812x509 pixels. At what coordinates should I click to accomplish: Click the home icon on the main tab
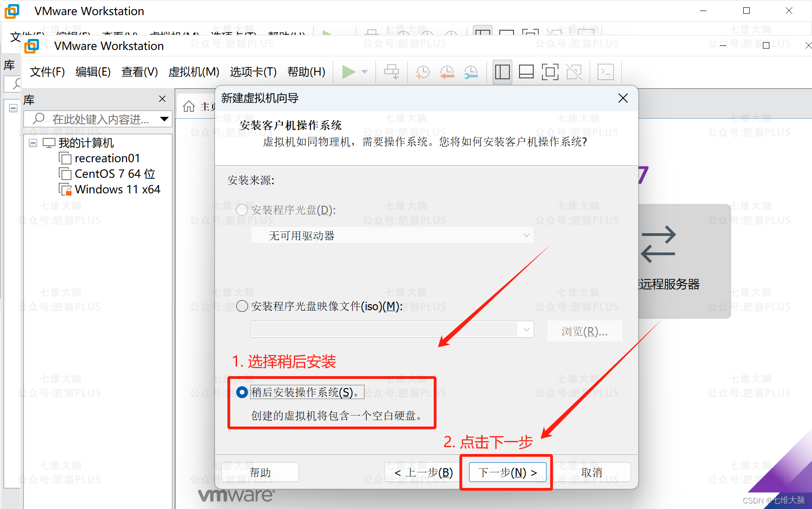(189, 106)
